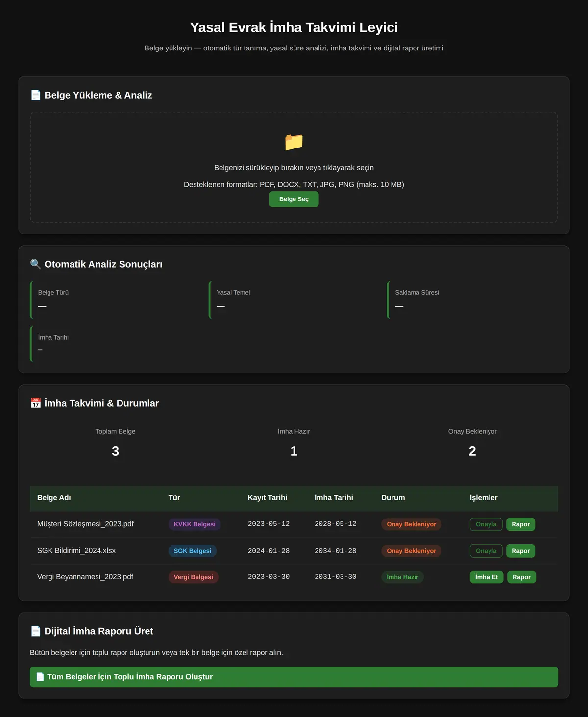This screenshot has width=588, height=717.
Task: Open Rapor for Müşteri Sözleşmesi_2023.pdf
Action: pyautogui.click(x=521, y=524)
